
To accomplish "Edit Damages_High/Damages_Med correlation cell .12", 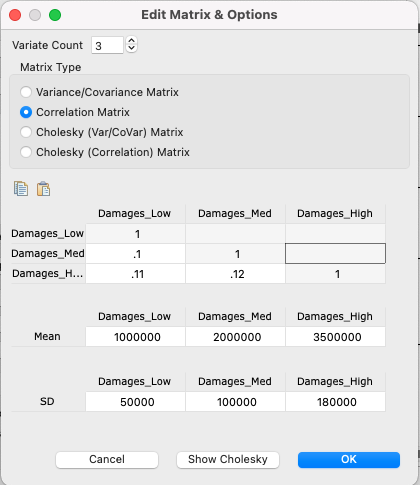I will pyautogui.click(x=235, y=274).
